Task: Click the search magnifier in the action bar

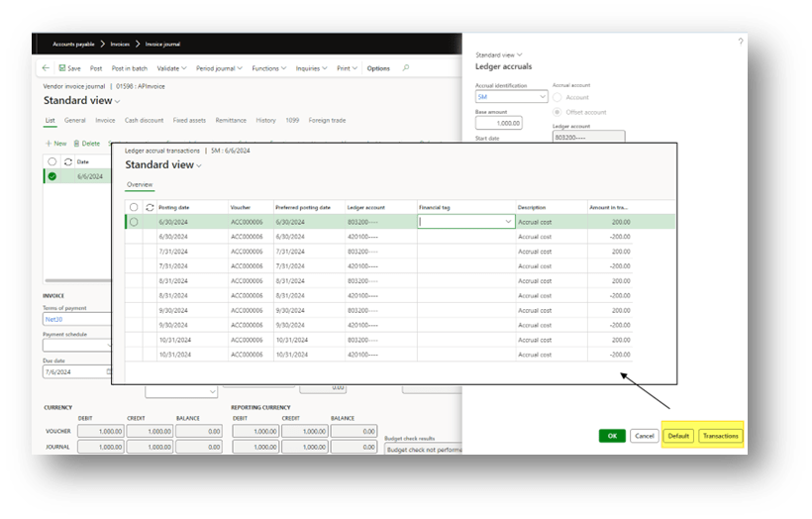Action: coord(404,68)
